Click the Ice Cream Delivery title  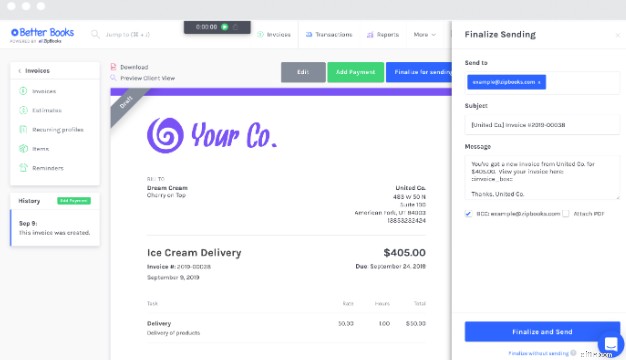click(194, 253)
